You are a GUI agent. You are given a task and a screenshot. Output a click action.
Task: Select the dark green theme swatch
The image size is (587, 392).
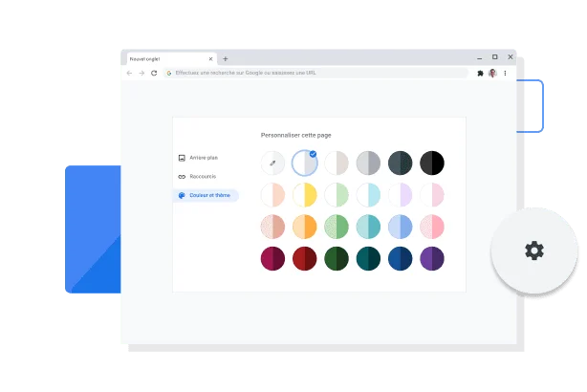coord(337,258)
